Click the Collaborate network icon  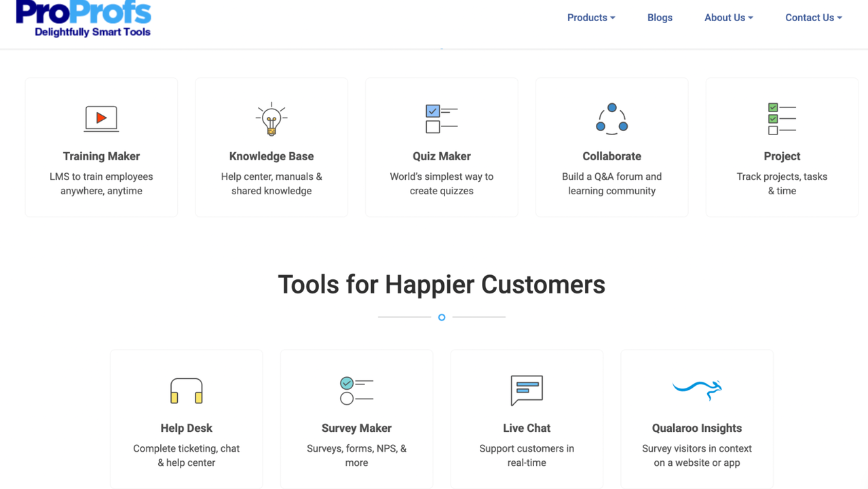611,117
